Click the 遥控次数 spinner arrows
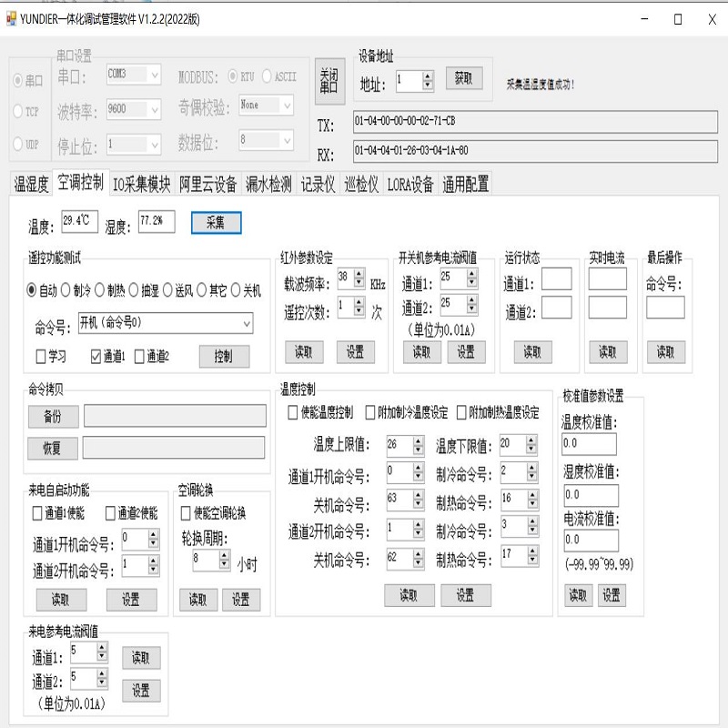Screen dimensions: 728x728 [359, 307]
